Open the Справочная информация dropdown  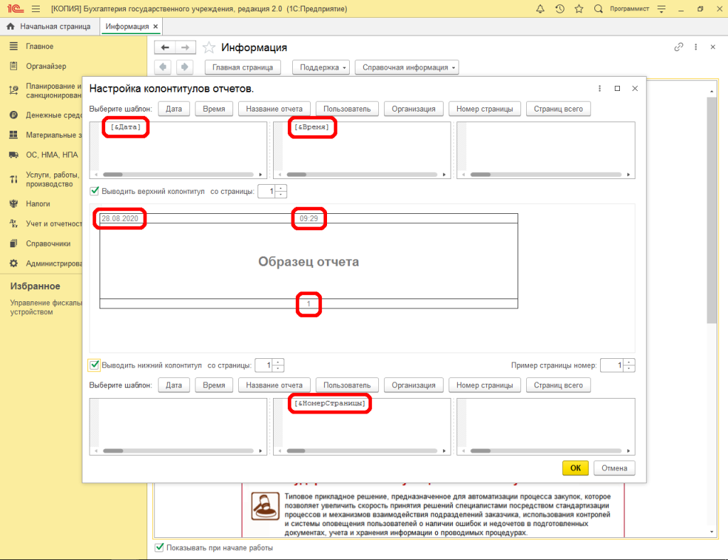(x=407, y=68)
